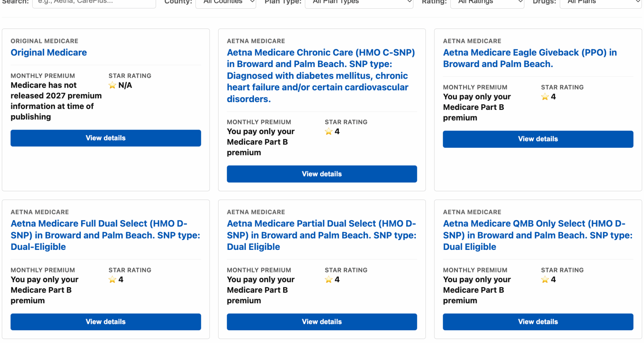View details for the Full Dual Select plan
The width and height of the screenshot is (644, 343).
(106, 322)
